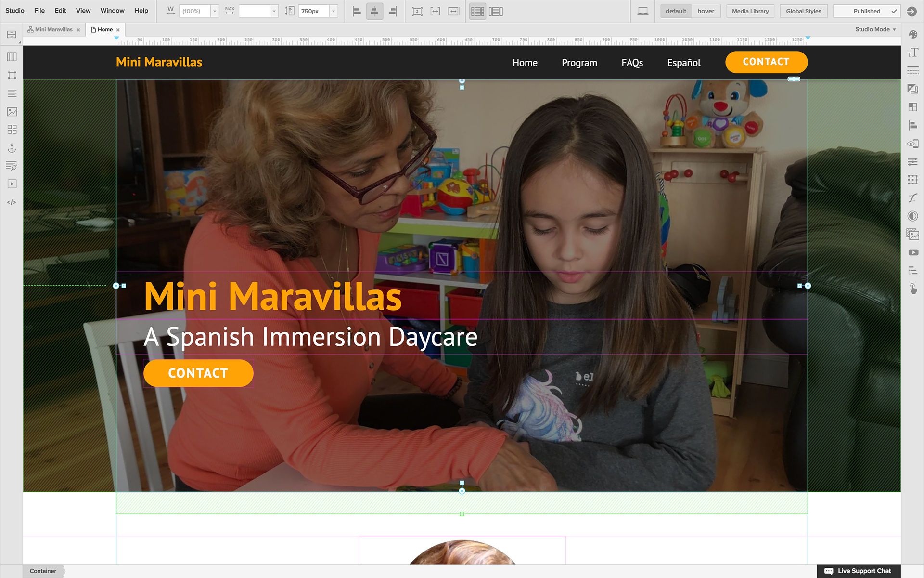This screenshot has width=924, height=578.
Task: Open the color palette panel
Action: click(x=913, y=34)
